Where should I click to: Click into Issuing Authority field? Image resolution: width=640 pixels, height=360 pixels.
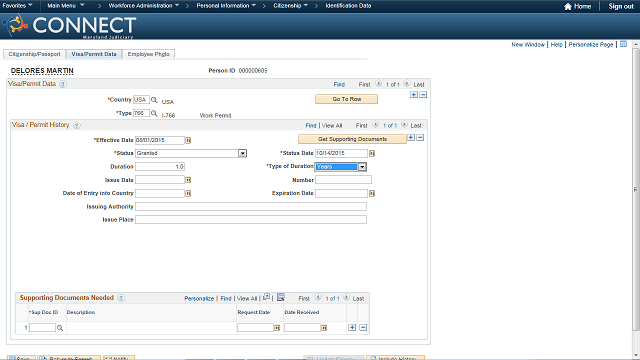tap(251, 207)
